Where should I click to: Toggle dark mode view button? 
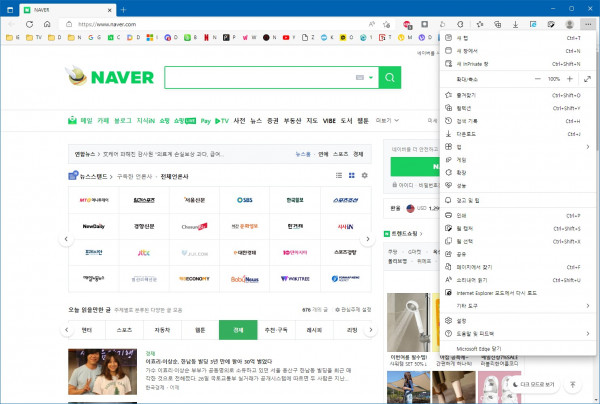(x=533, y=384)
